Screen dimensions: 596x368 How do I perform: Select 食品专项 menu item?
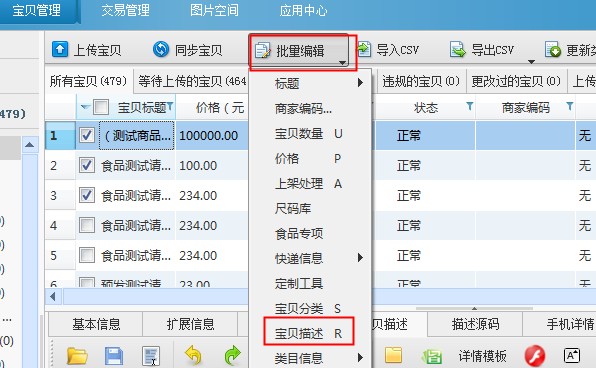pyautogui.click(x=310, y=233)
